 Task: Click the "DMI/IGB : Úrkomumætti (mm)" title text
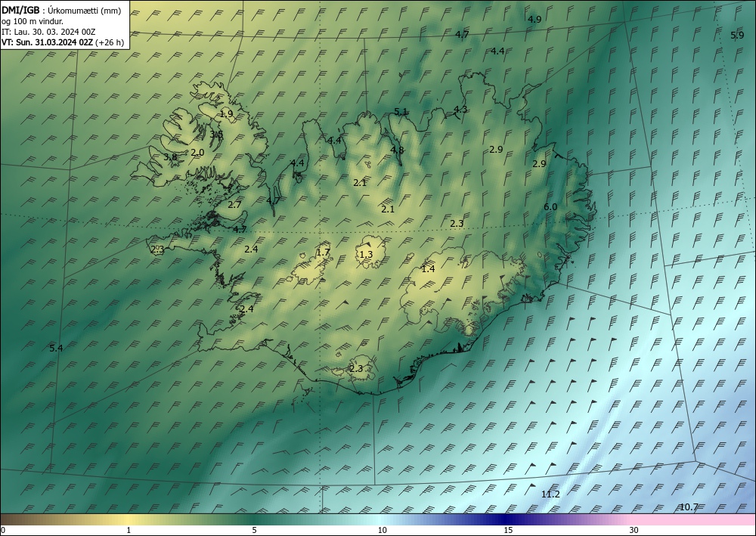pyautogui.click(x=61, y=11)
